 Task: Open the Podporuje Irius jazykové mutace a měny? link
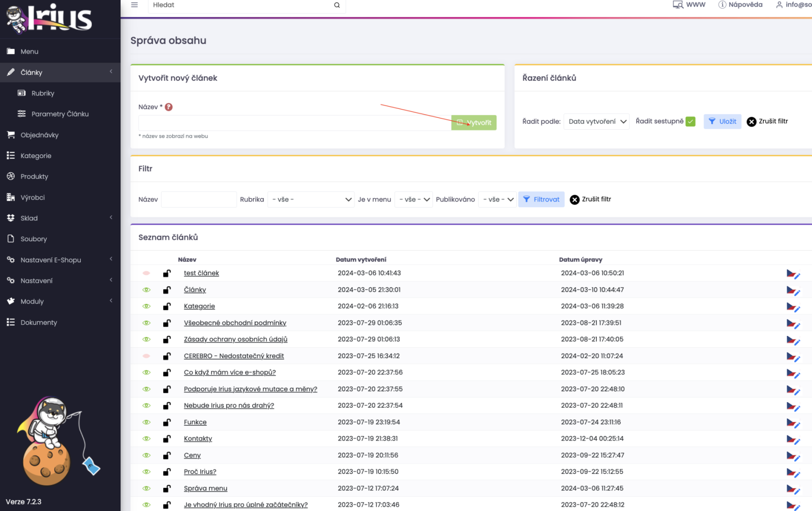coord(251,389)
